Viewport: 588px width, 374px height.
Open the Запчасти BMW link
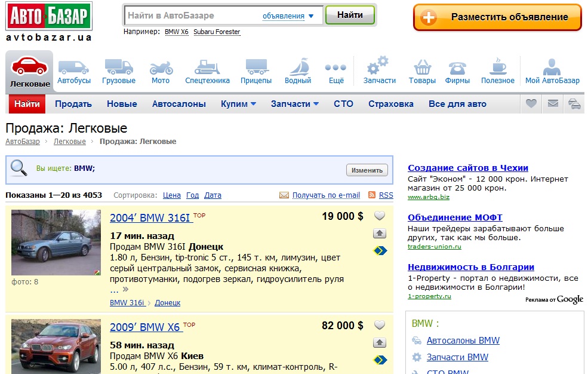pos(457,357)
